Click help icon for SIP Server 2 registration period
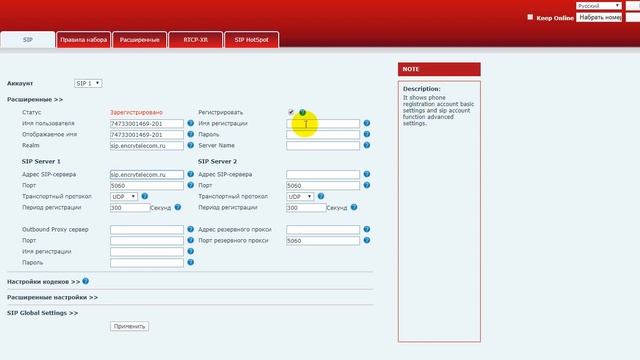This screenshot has height=360, width=640. (354, 207)
